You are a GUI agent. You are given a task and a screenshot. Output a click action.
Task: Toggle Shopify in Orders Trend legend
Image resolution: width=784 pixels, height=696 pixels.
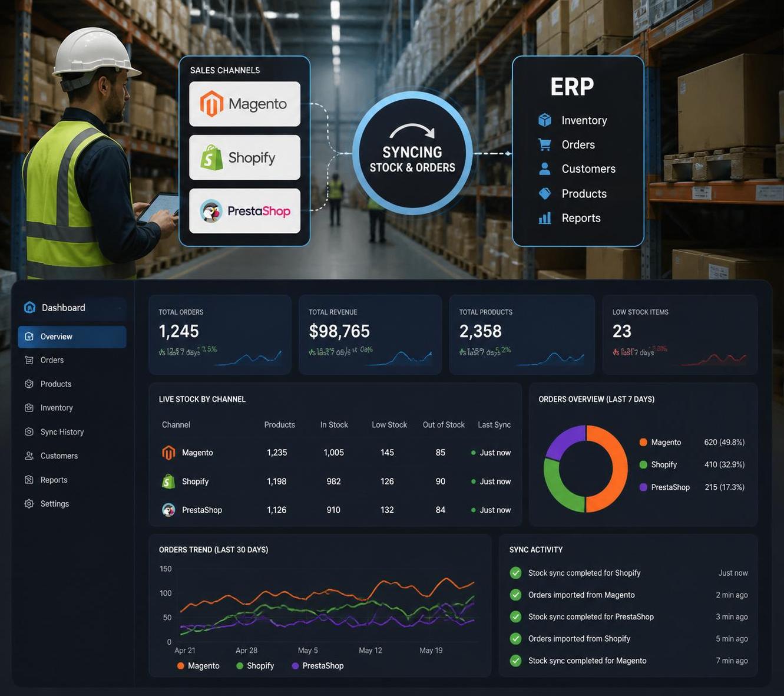255,666
